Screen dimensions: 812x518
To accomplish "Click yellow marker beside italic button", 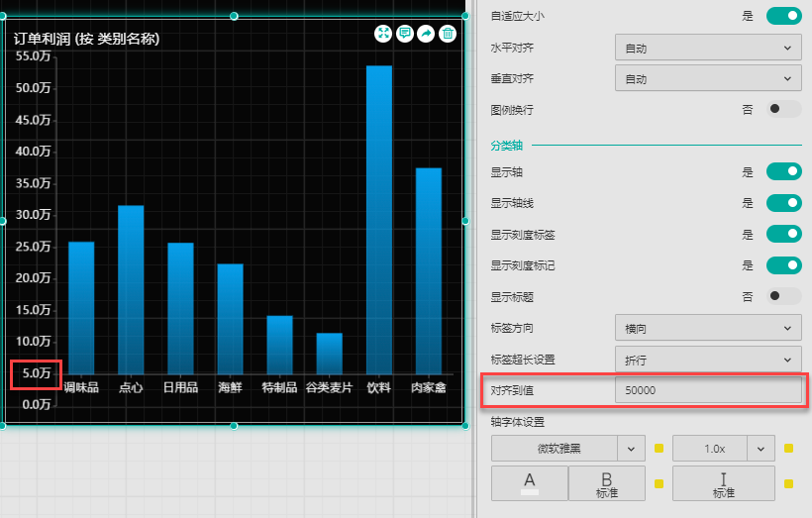I will 788,483.
